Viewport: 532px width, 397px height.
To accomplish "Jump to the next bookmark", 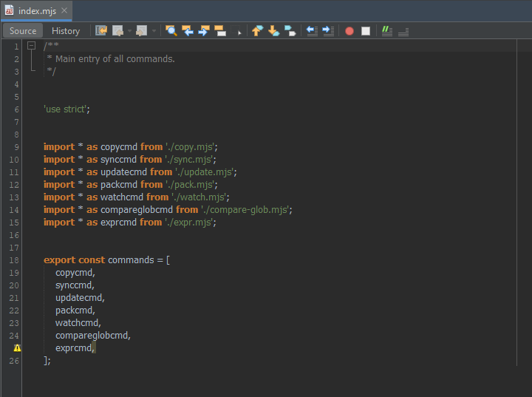I will [273, 31].
